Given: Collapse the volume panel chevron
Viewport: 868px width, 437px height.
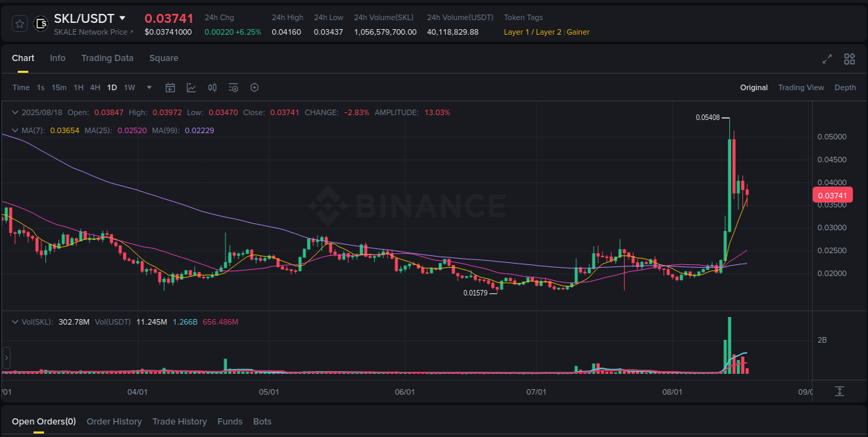Looking at the screenshot, I should click(15, 321).
